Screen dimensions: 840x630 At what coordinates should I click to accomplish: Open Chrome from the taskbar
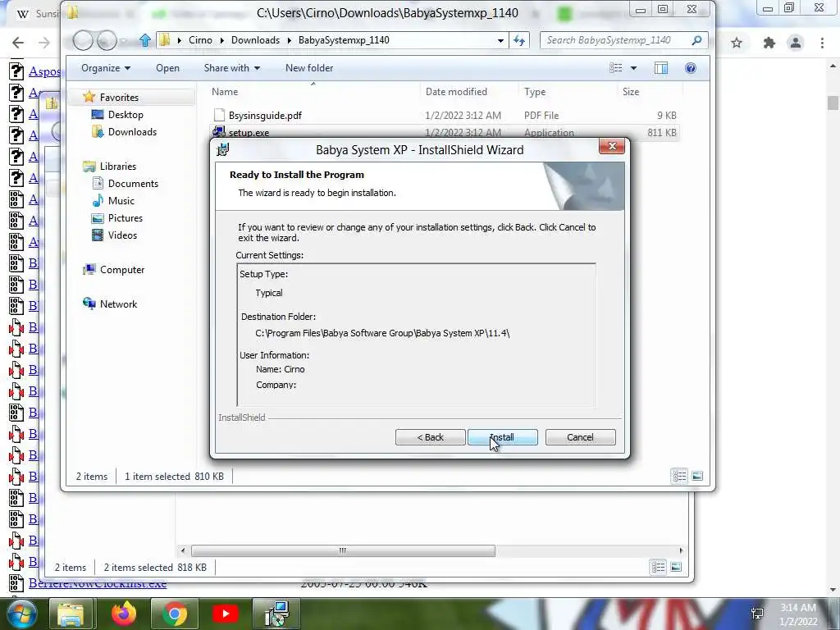point(174,614)
